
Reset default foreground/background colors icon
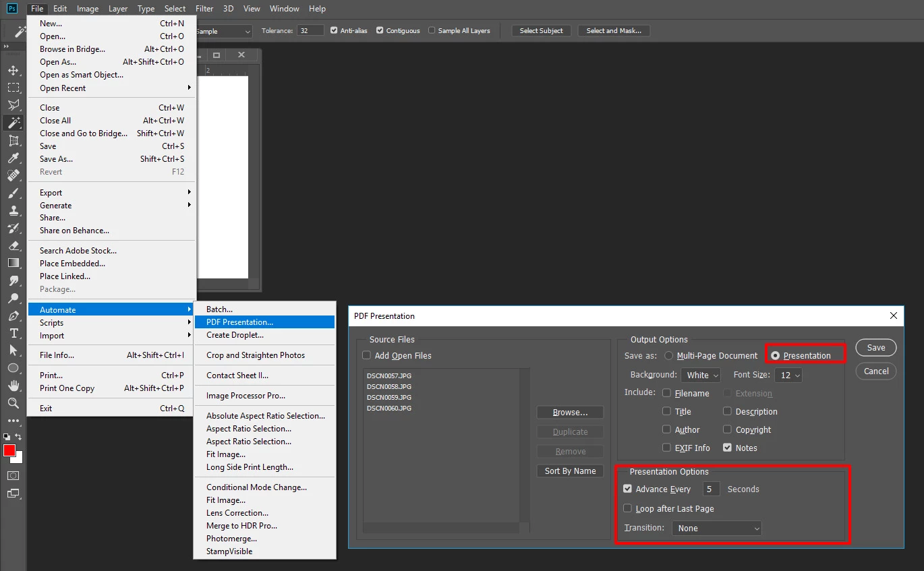point(7,437)
